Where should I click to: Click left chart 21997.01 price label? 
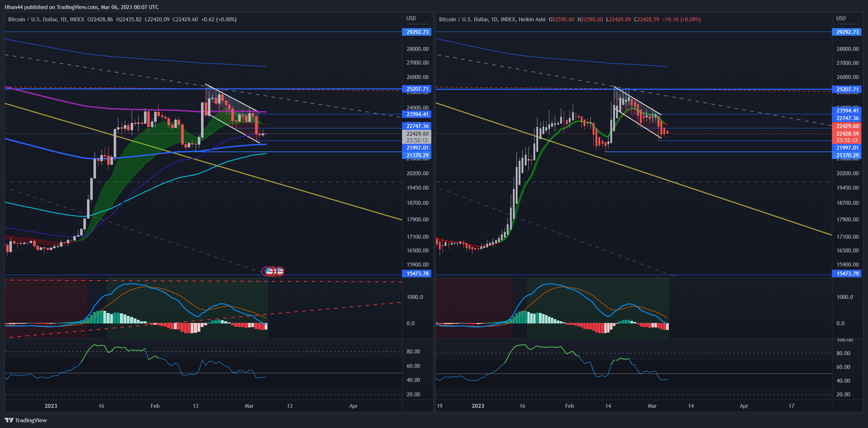417,148
